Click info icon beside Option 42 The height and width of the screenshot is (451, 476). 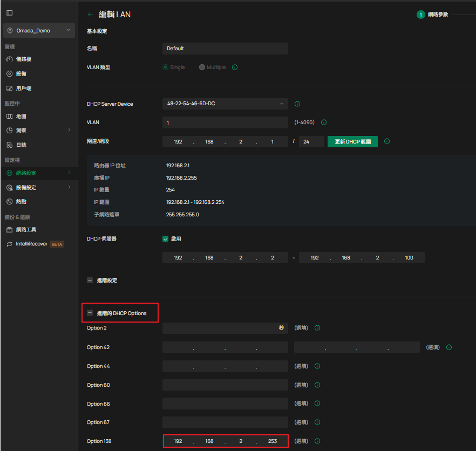(449, 347)
